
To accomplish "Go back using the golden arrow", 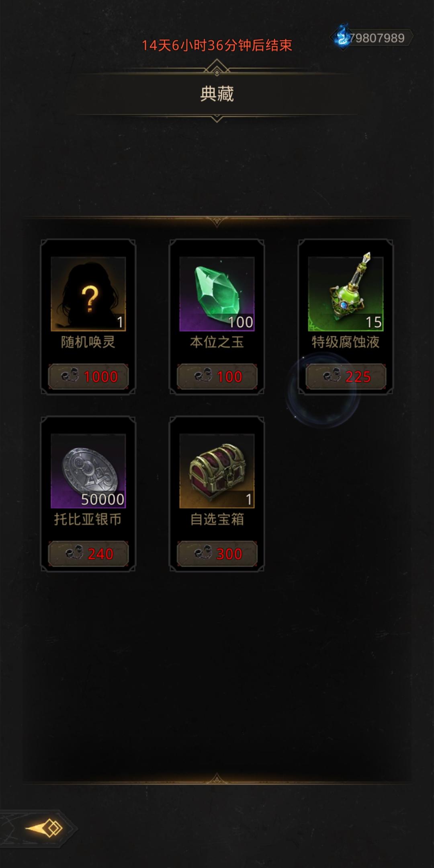I will (x=44, y=829).
